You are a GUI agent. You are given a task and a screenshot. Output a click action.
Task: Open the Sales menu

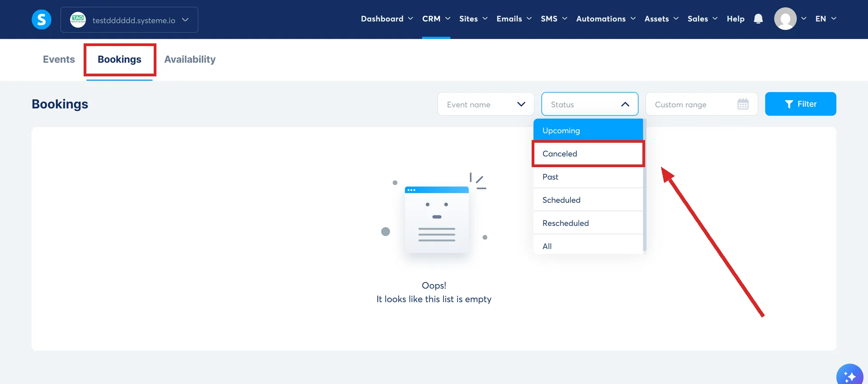(703, 19)
